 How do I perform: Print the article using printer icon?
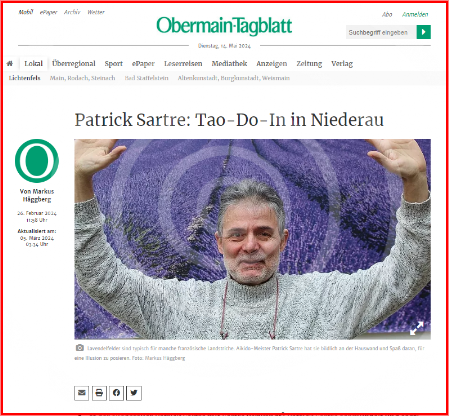[x=99, y=393]
